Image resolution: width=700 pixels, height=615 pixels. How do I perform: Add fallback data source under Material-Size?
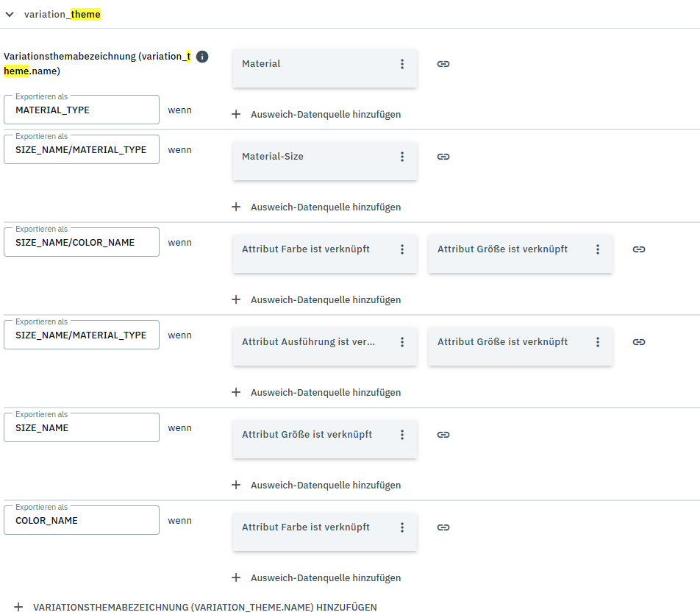tap(317, 207)
